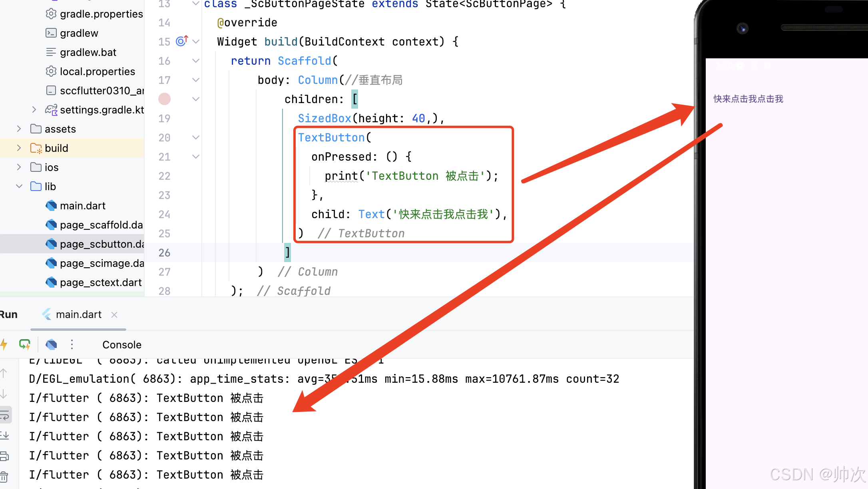Screen dimensions: 868x489
Task: Collapse the lib folder
Action: pos(19,186)
